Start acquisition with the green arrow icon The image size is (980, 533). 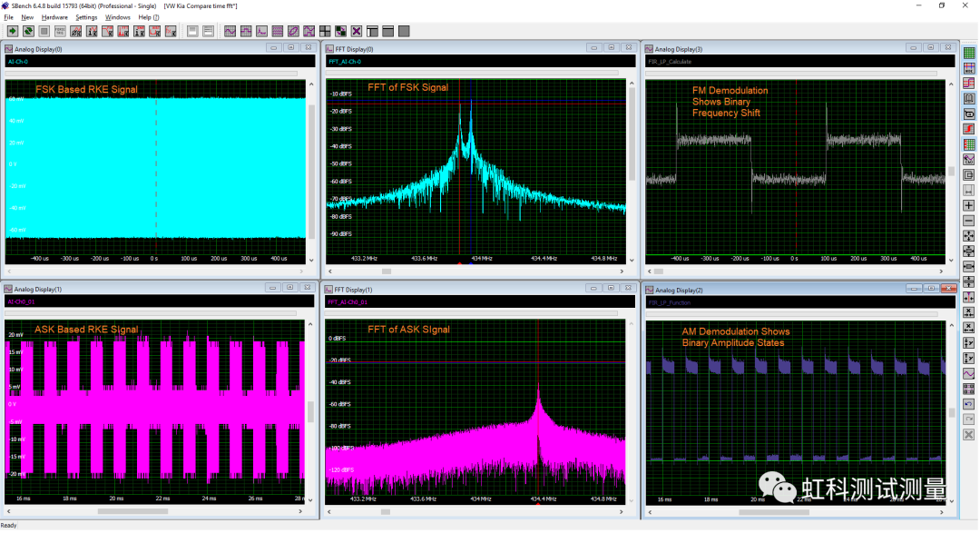(13, 30)
